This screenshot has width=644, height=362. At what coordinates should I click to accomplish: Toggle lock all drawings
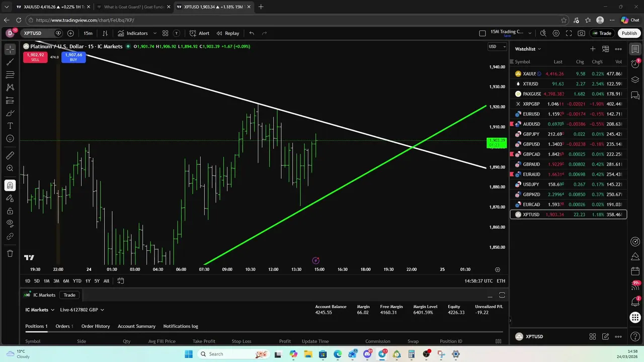coord(10,211)
